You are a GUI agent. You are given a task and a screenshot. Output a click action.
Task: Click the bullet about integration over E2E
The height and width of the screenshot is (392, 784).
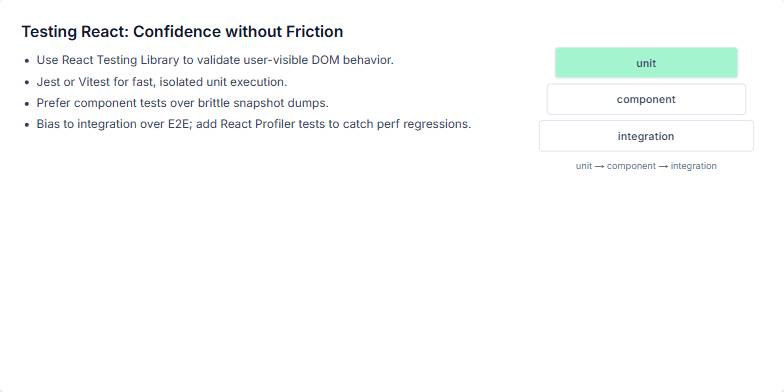(x=254, y=124)
